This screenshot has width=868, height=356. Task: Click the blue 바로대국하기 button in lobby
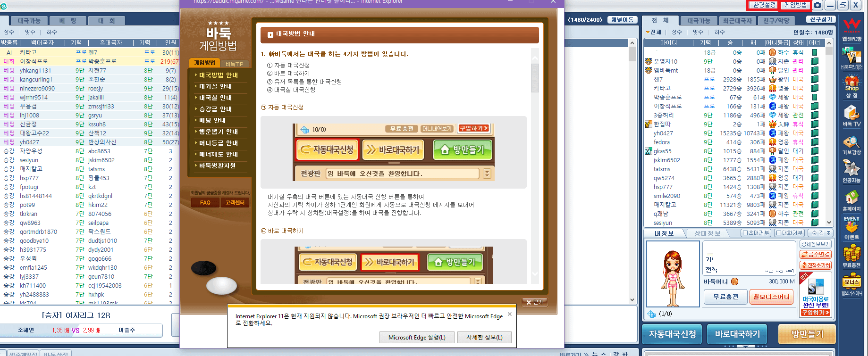(x=737, y=334)
